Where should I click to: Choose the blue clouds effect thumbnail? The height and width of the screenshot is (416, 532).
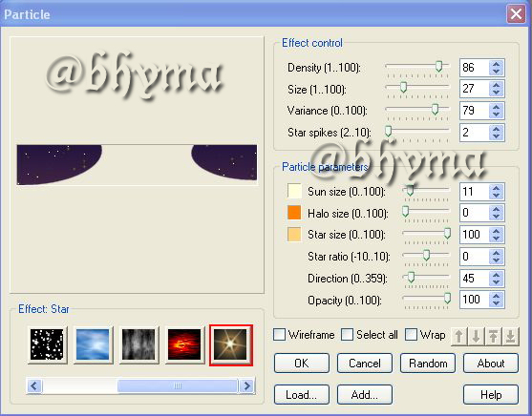point(93,344)
